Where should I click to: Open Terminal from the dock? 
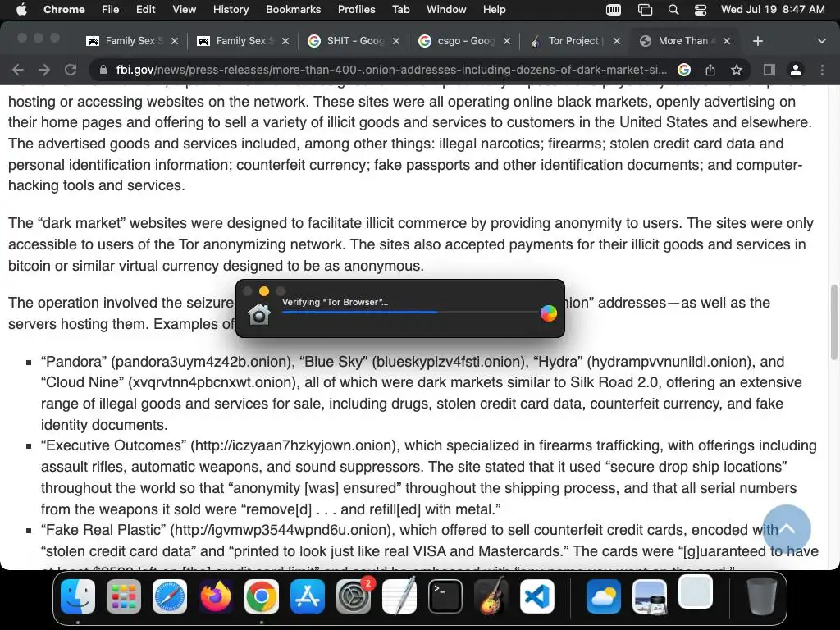coord(445,596)
